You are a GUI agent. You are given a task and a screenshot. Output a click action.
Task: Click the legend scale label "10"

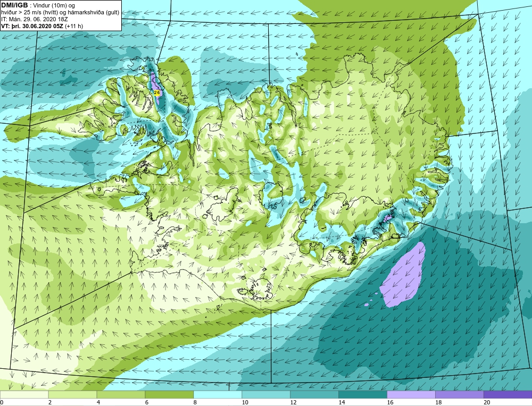pos(245,402)
